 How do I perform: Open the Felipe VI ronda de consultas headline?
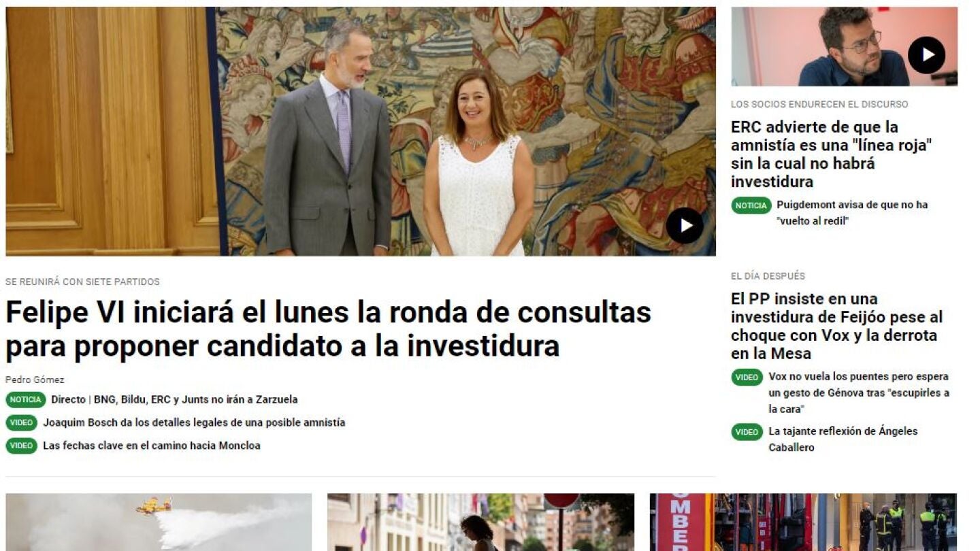point(328,329)
